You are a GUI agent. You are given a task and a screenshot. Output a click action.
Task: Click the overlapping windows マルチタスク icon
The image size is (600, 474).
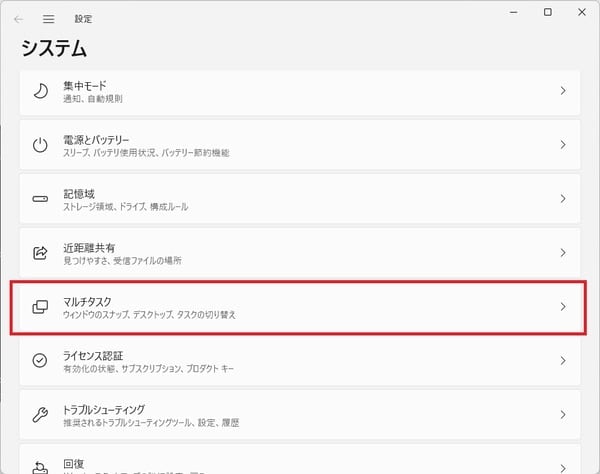pyautogui.click(x=40, y=307)
